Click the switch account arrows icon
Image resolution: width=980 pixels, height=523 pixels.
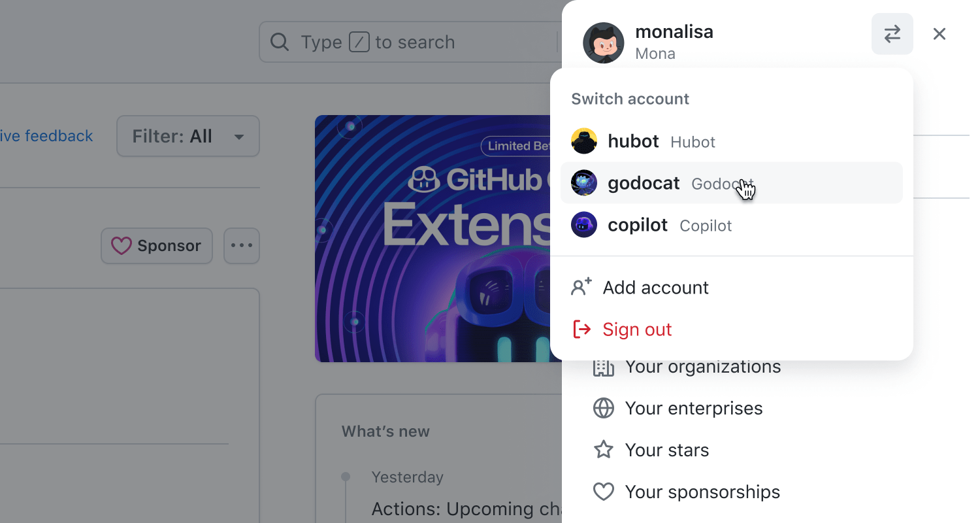pos(892,34)
